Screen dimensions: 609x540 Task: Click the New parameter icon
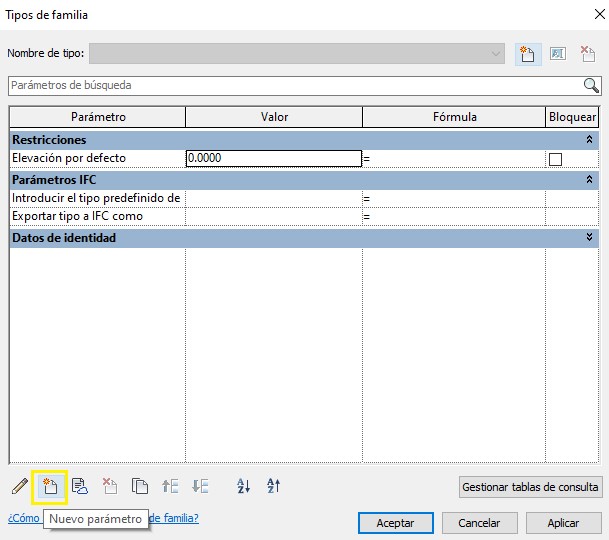(49, 487)
